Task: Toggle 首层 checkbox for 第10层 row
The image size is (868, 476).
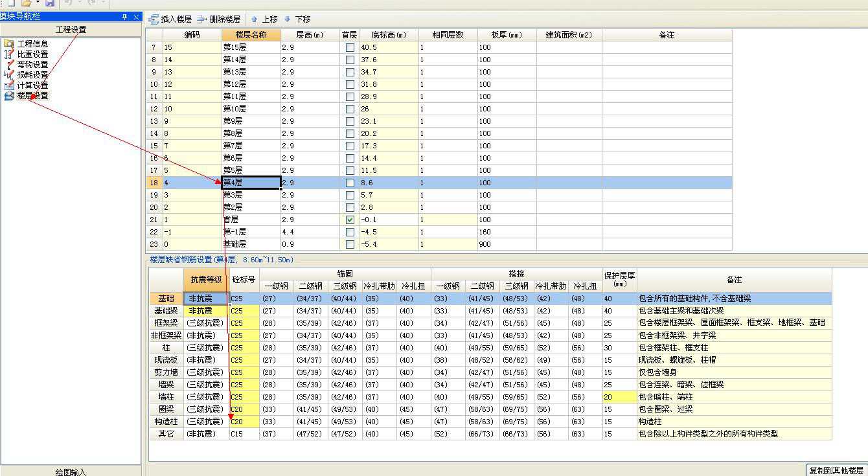Action: click(x=350, y=109)
